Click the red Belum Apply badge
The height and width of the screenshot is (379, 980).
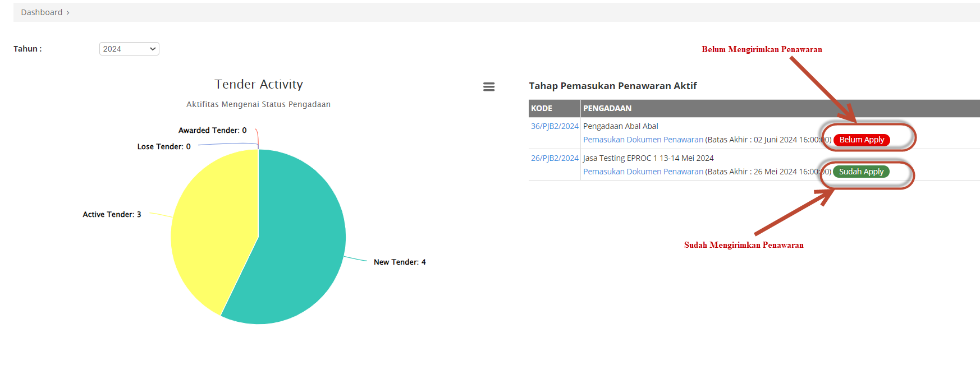[862, 140]
